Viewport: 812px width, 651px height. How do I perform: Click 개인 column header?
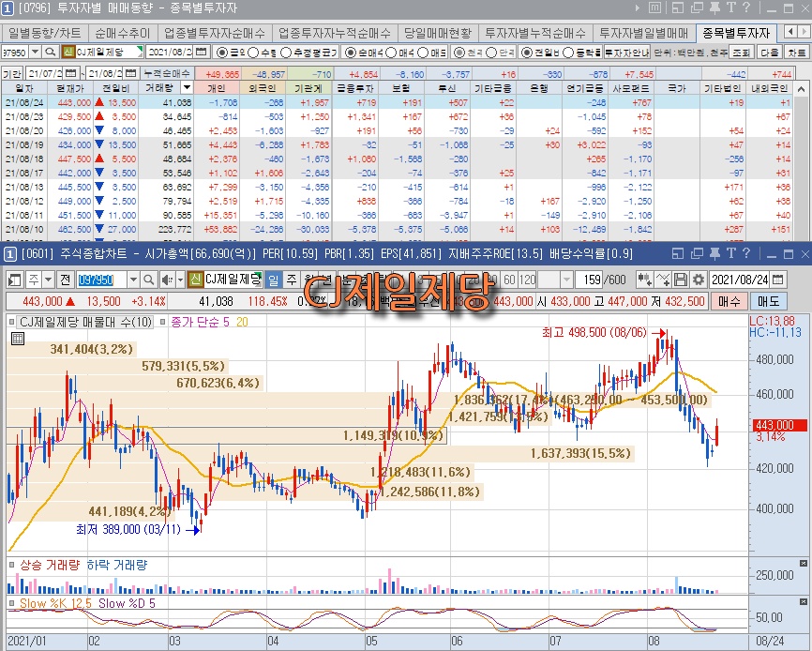click(217, 88)
